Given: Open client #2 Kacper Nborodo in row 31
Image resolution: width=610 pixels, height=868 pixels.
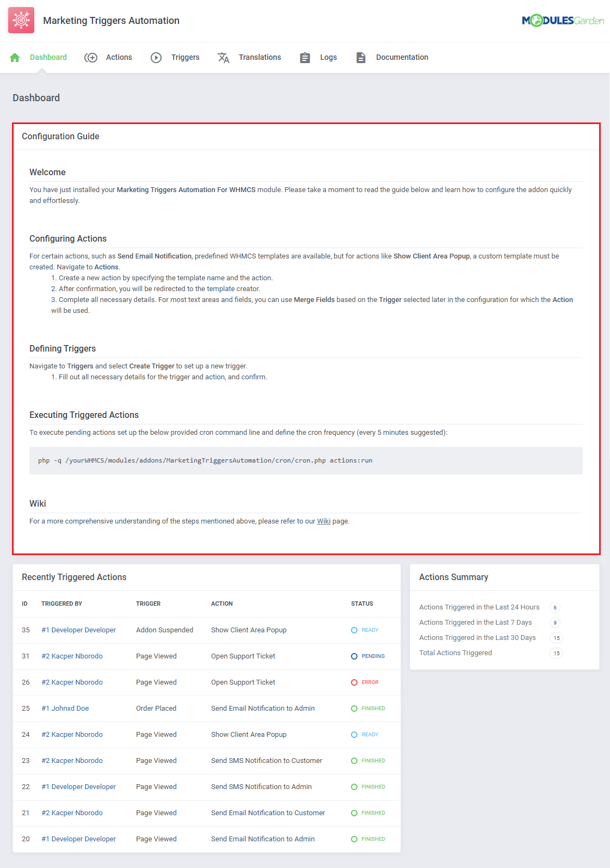Looking at the screenshot, I should point(72,656).
